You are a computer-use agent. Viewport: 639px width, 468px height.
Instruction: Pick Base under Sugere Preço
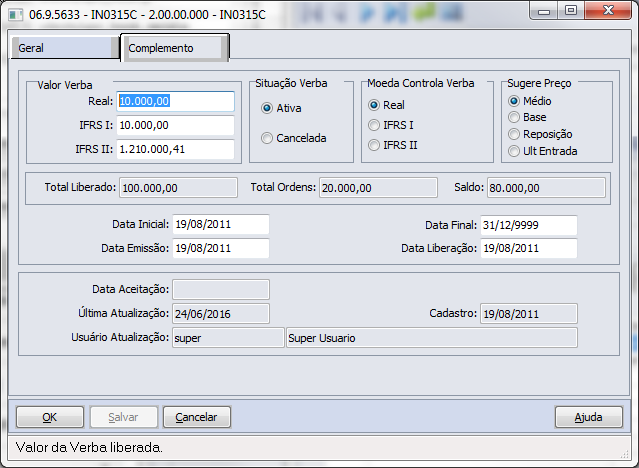point(527,117)
